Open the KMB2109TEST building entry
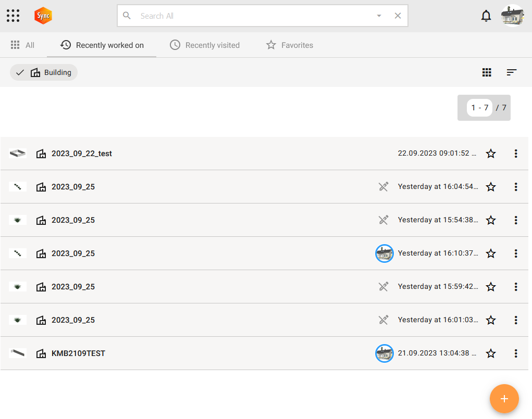 (x=78, y=353)
